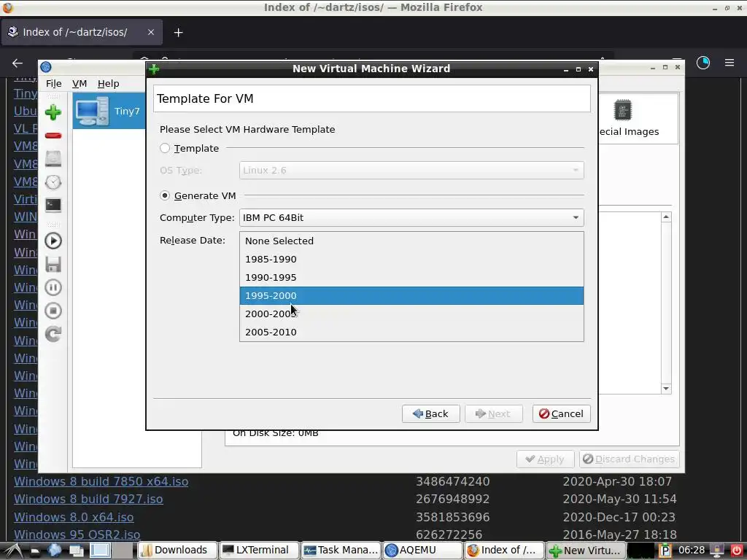This screenshot has width=747, height=560.
Task: Click the Firefox circular profile icon near menu
Action: [x=703, y=63]
